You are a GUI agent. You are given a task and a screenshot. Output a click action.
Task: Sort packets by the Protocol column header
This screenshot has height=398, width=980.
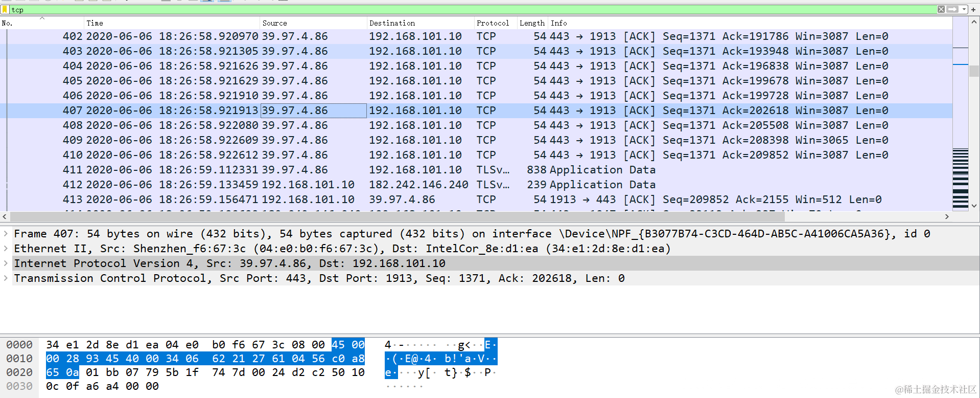click(x=496, y=23)
